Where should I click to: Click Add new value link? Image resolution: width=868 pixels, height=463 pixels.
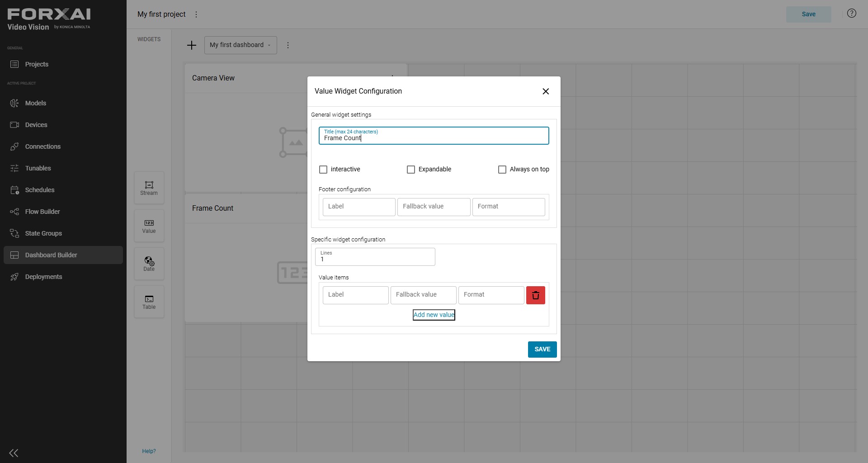[x=434, y=315]
